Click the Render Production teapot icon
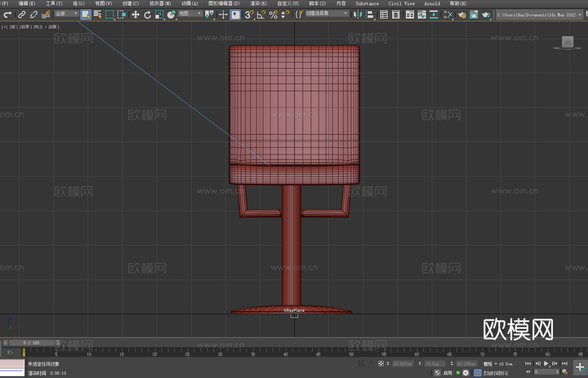Image resolution: width=588 pixels, height=378 pixels. coord(486,14)
